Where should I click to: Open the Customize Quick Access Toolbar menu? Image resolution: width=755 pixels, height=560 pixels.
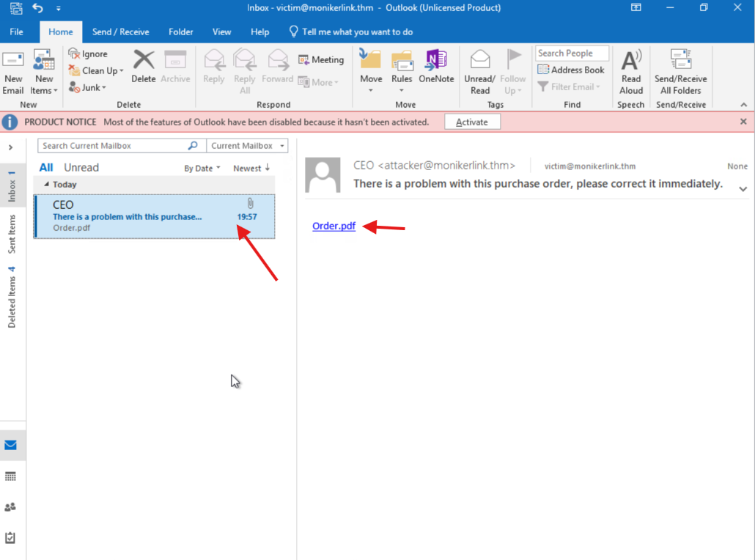[58, 8]
